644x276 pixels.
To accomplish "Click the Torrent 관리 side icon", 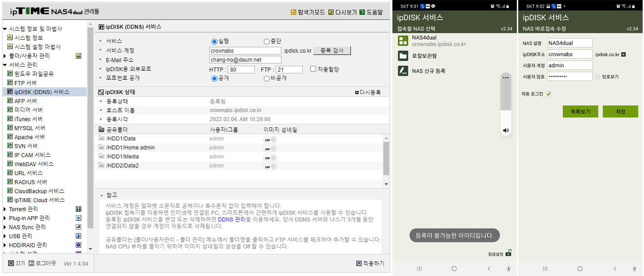I will (x=78, y=209).
